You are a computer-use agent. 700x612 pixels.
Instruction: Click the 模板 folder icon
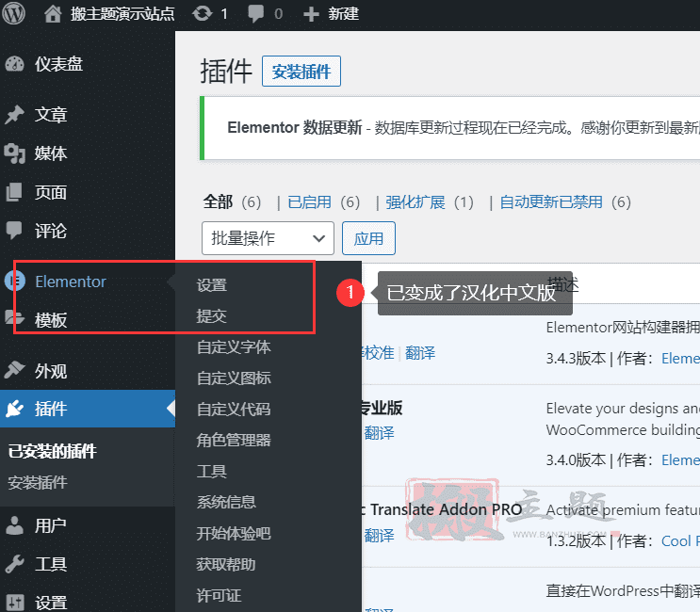(14, 318)
